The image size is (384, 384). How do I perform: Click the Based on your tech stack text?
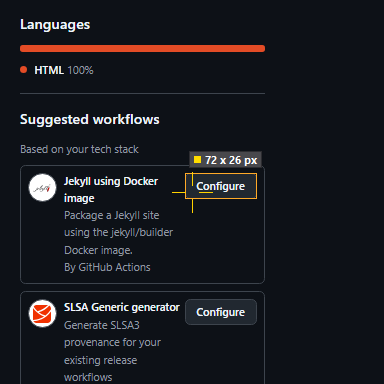tap(79, 149)
